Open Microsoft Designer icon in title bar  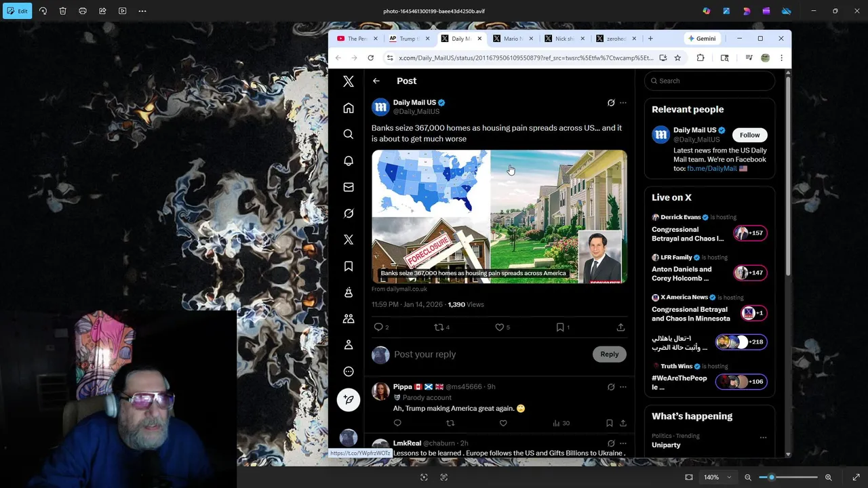coord(747,11)
